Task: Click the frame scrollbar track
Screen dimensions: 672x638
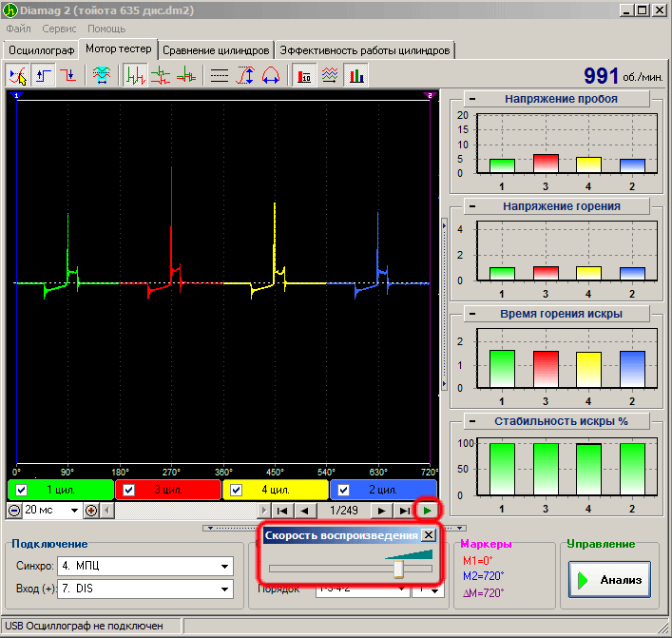Action: [x=187, y=511]
